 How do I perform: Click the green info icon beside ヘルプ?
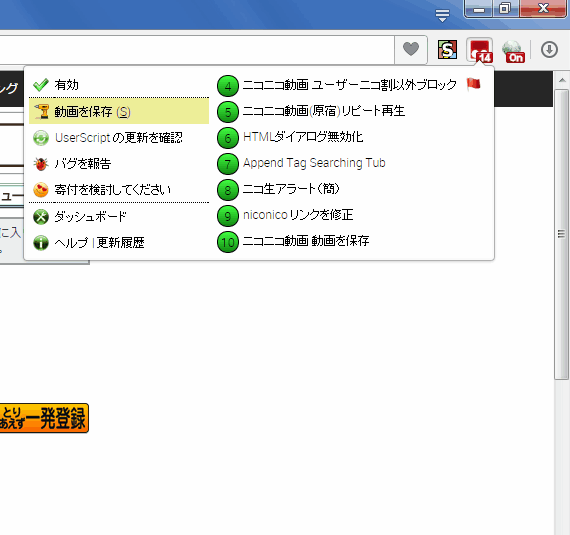(x=41, y=243)
